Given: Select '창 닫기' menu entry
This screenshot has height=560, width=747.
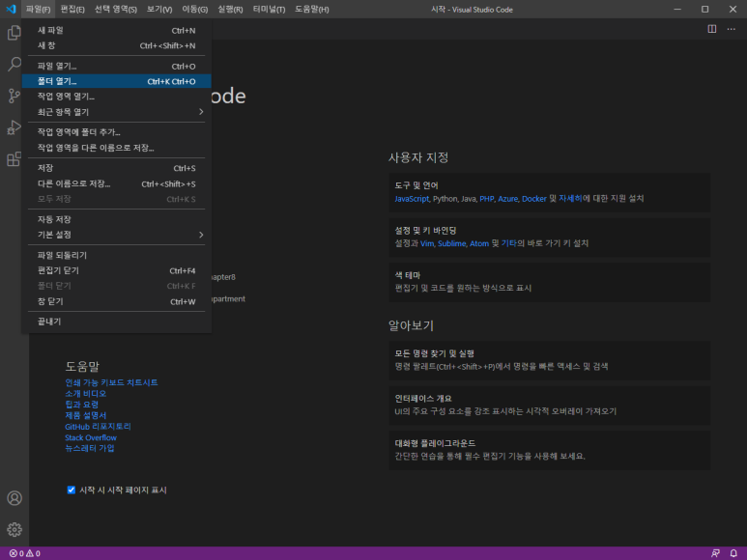Looking at the screenshot, I should click(x=116, y=301).
